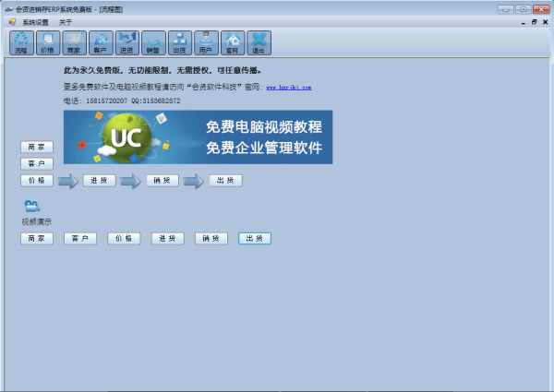Click the 进货 button in the flowchart
Image resolution: width=554 pixels, height=392 pixels.
[x=100, y=180]
